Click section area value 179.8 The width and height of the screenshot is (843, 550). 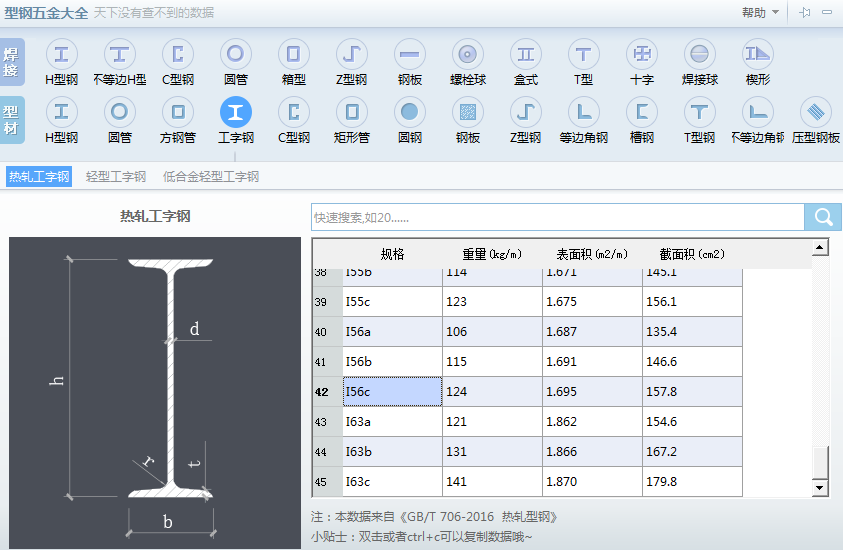(692, 482)
